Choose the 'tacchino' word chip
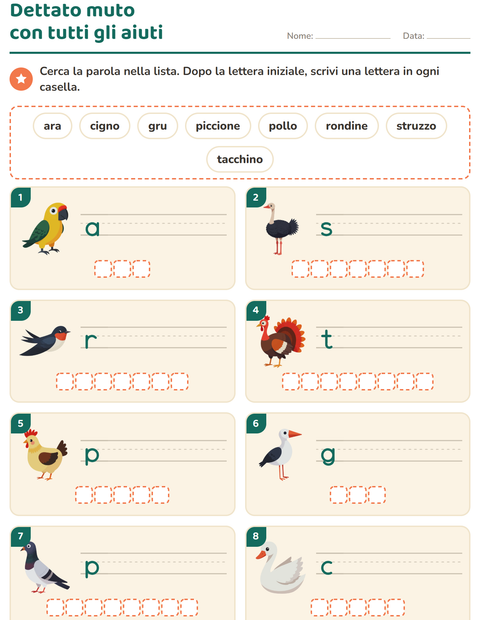Screen dimensions: 480x620 [240, 159]
